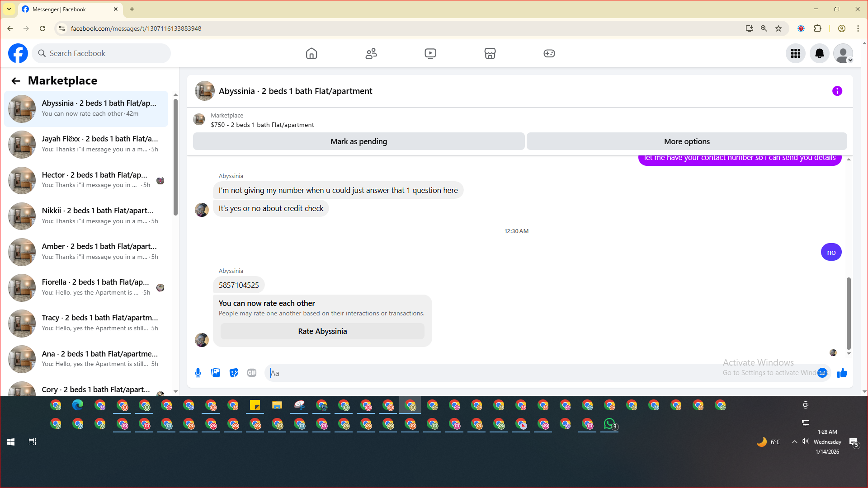Attach a file with the photo icon
This screenshot has height=488, width=868.
coord(216,373)
